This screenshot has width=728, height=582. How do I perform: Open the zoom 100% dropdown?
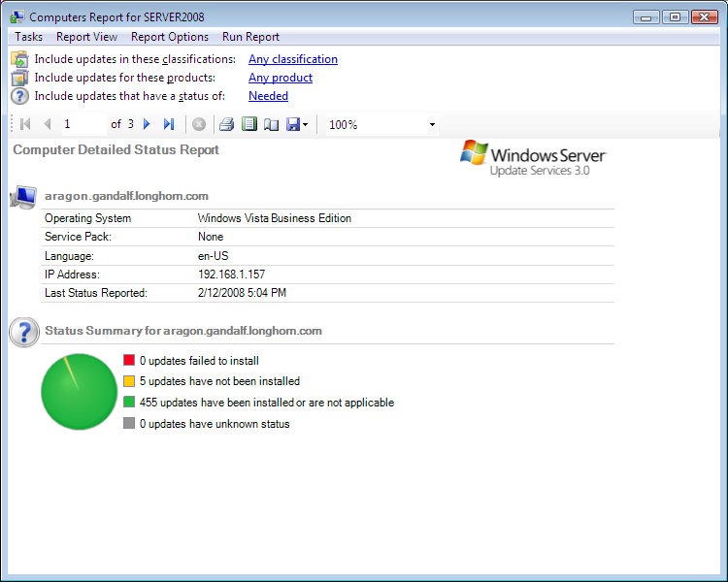pyautogui.click(x=432, y=124)
